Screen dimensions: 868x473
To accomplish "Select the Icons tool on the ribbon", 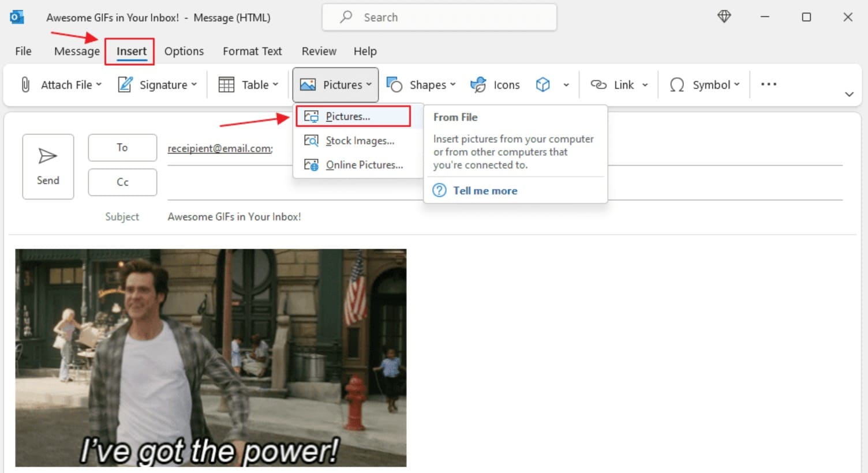I will [478, 84].
